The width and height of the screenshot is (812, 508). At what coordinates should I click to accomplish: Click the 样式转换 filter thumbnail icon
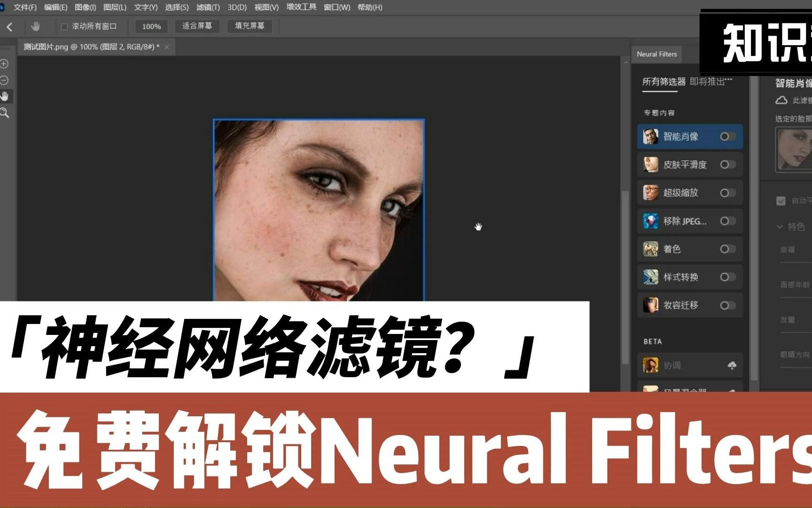pyautogui.click(x=651, y=277)
